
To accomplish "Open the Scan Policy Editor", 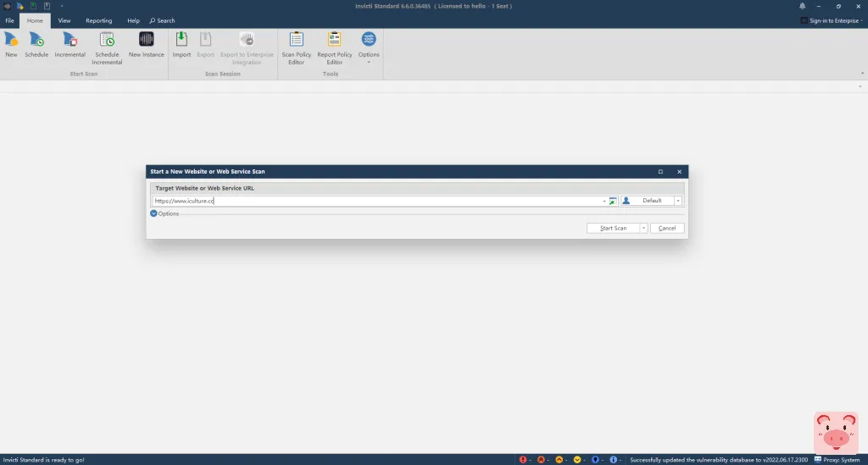I will (296, 48).
